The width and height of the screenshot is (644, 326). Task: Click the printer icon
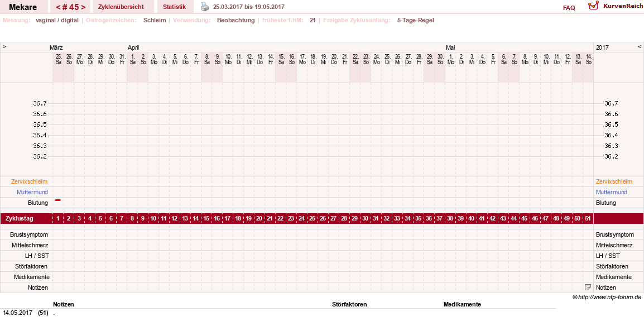coord(205,7)
